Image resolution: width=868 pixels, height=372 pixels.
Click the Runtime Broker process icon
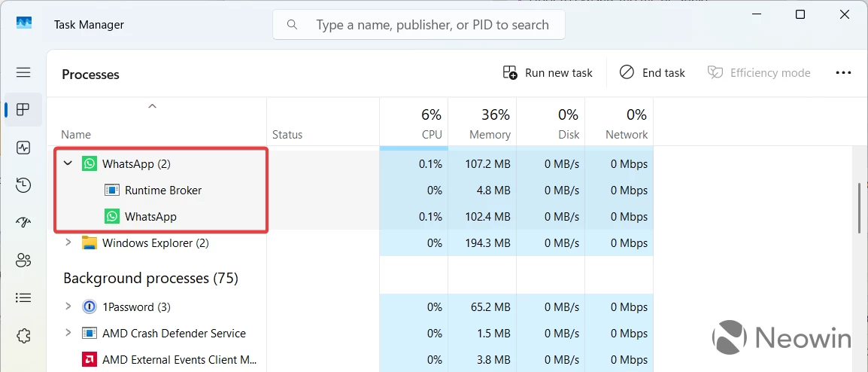click(x=112, y=191)
